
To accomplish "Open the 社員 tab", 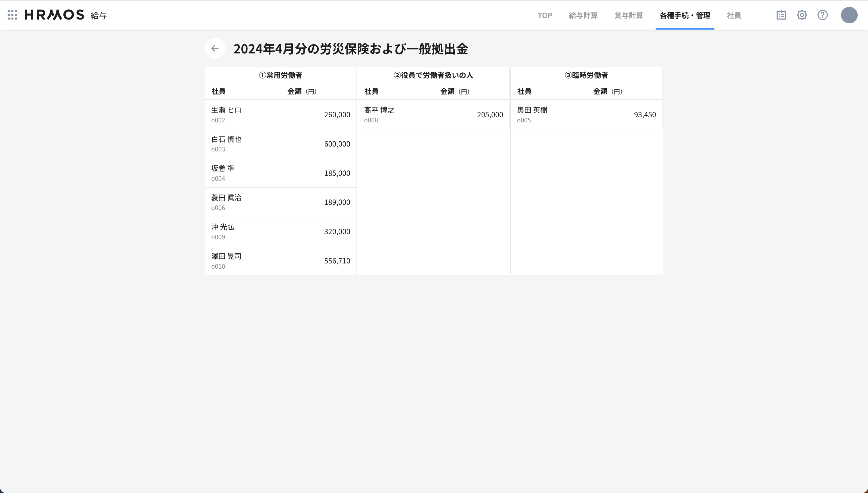I will coord(734,15).
